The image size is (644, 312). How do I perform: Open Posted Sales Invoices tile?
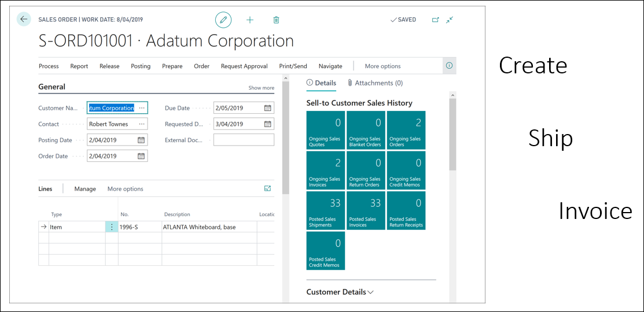coord(366,210)
